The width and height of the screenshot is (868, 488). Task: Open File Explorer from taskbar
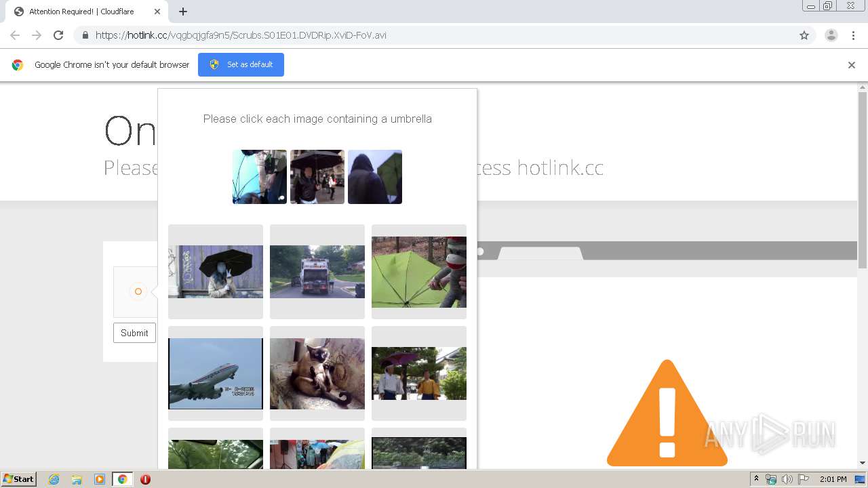coord(77,479)
